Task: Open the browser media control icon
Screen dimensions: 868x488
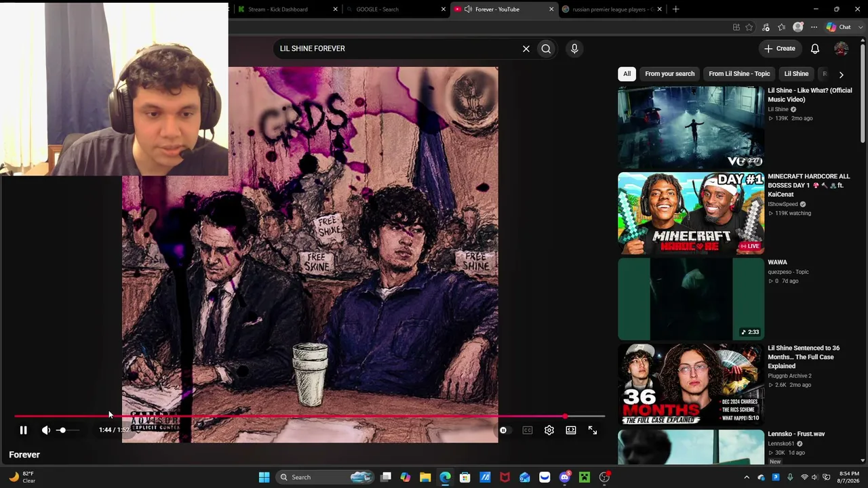Action: pyautogui.click(x=766, y=27)
